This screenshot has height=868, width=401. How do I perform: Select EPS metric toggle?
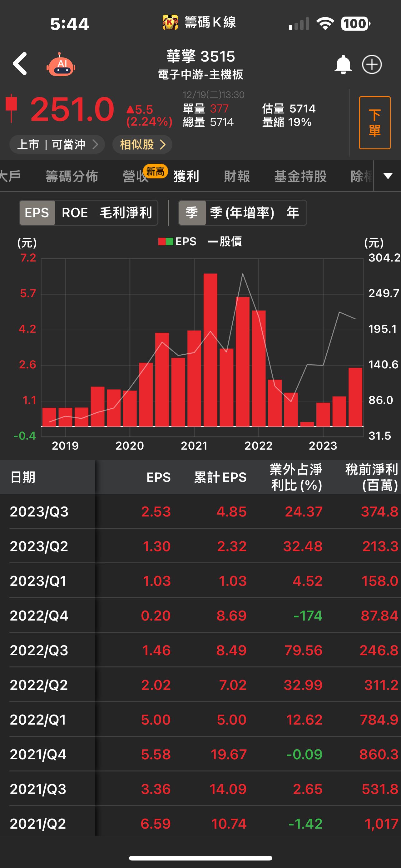[x=37, y=212]
